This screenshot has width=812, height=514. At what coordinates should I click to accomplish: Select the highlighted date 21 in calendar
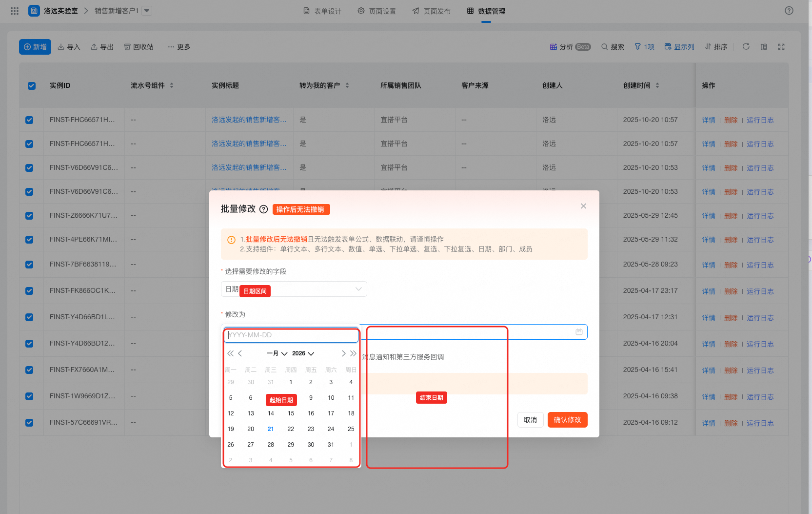tap(271, 429)
